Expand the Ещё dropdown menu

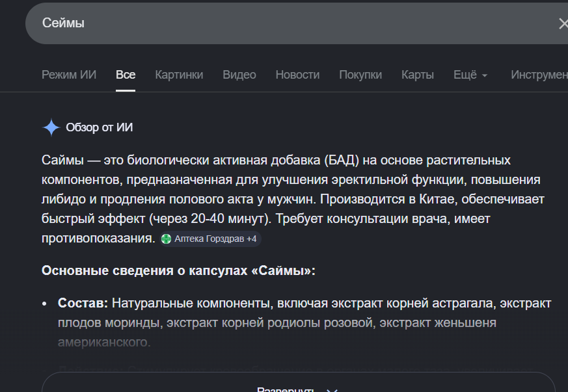470,75
